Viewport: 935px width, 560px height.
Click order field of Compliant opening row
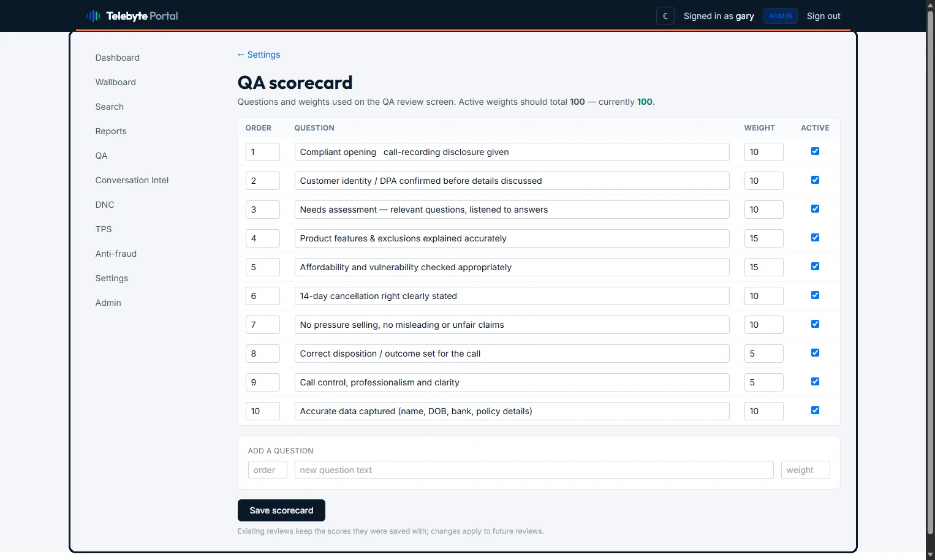pyautogui.click(x=262, y=152)
